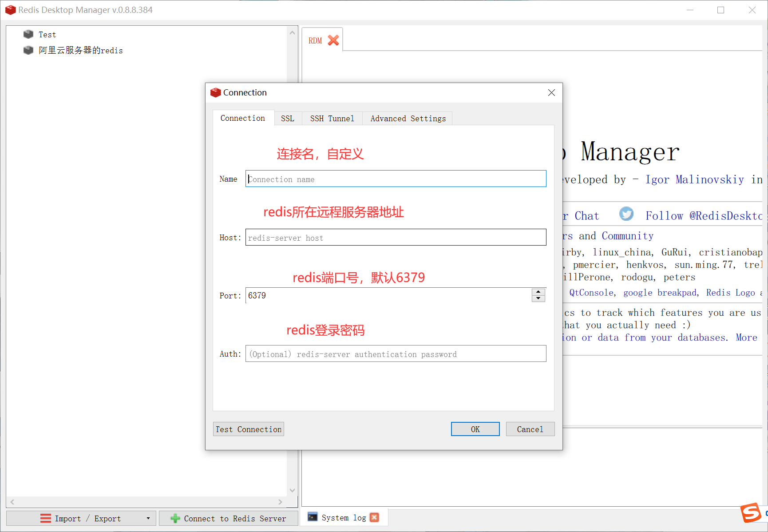This screenshot has height=532, width=768.
Task: Click the redis-server host field
Action: click(x=396, y=238)
